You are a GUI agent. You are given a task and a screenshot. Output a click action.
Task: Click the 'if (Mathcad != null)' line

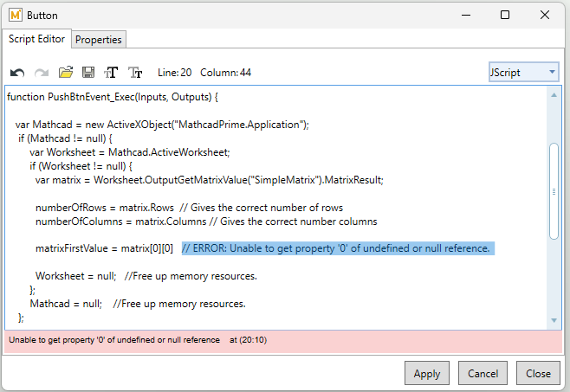[x=65, y=138]
